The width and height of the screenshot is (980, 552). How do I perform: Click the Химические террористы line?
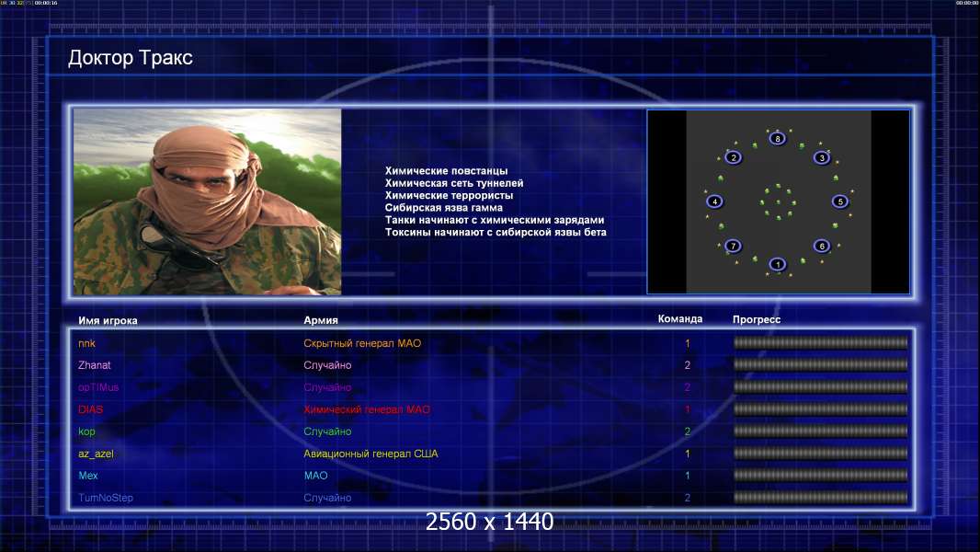[x=449, y=195]
